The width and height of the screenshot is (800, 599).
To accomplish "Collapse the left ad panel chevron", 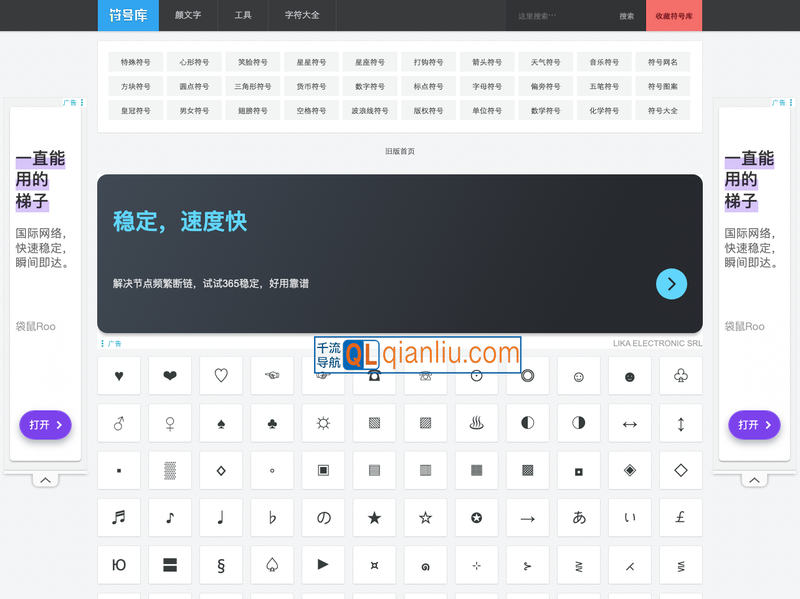I will (44, 479).
